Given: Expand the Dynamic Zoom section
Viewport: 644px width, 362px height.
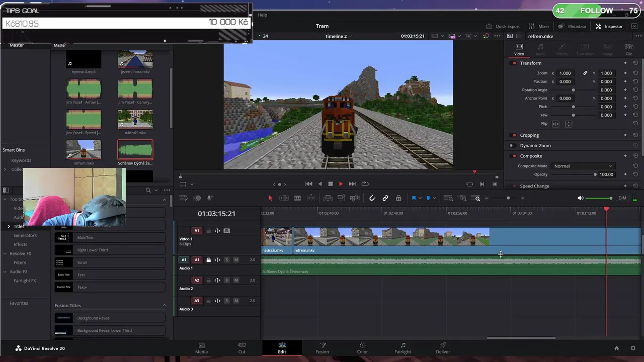Looking at the screenshot, I should (535, 146).
